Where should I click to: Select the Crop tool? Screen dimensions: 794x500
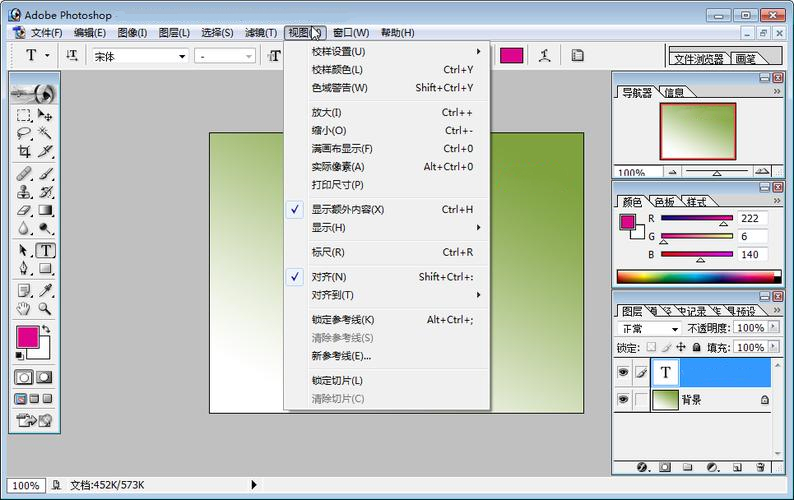(23, 151)
